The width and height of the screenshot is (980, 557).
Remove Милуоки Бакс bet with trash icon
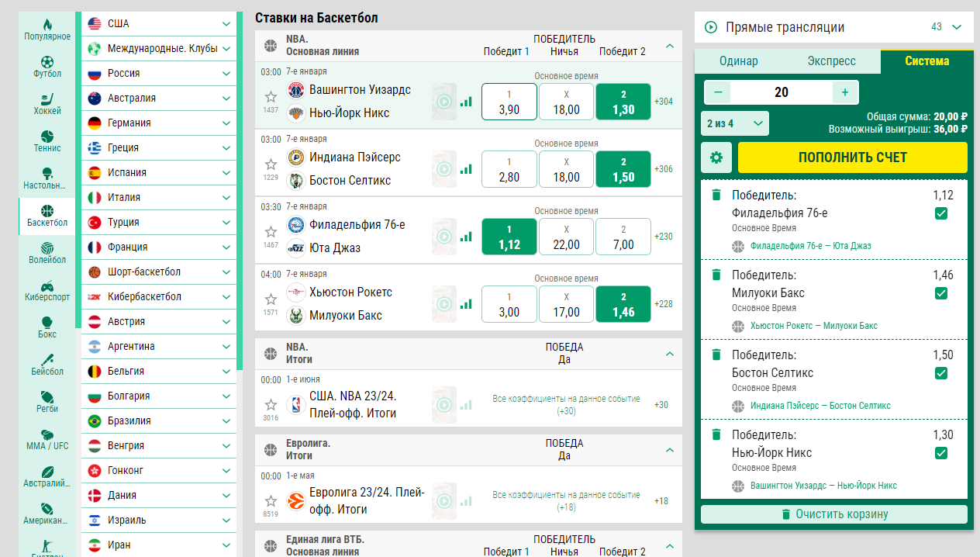point(716,275)
